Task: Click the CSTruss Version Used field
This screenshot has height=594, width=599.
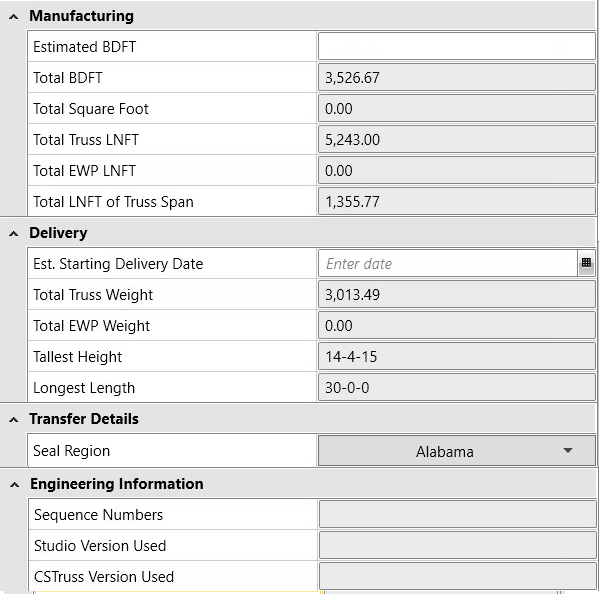Action: (457, 576)
